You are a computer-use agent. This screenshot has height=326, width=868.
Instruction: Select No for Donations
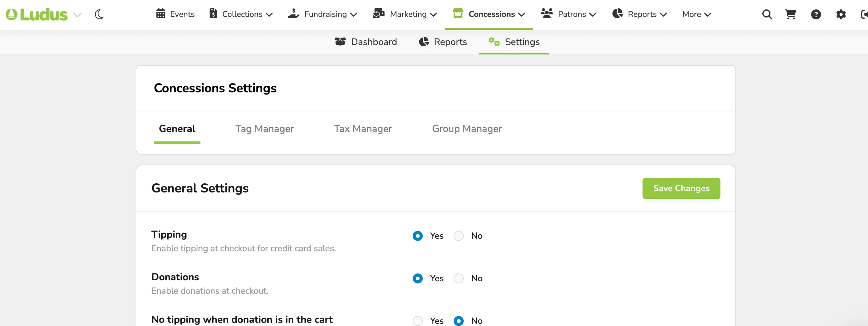(x=458, y=278)
